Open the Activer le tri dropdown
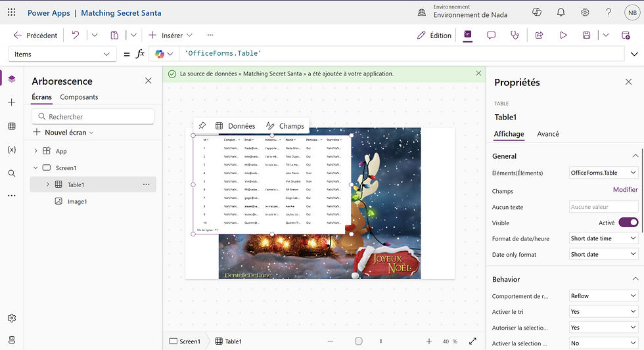The width and height of the screenshot is (644, 350). click(603, 312)
